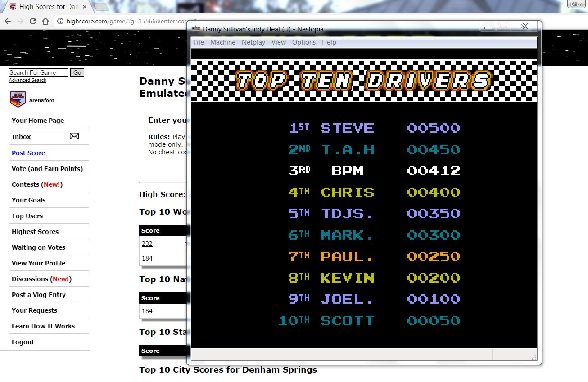Click the browser reload icon
The image size is (588, 382).
pyautogui.click(x=32, y=21)
